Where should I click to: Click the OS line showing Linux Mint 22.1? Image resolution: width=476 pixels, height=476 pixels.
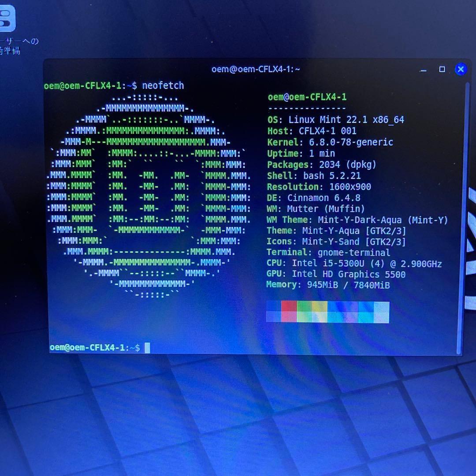(x=335, y=119)
